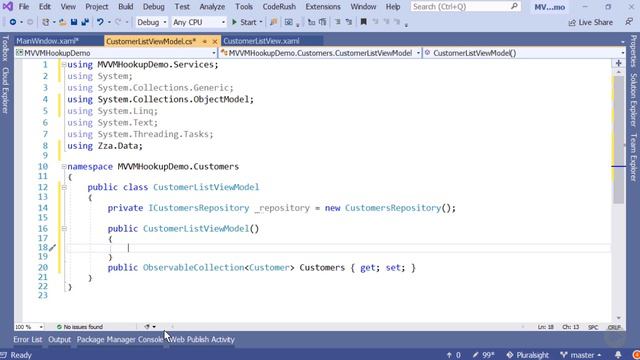This screenshot has width=640, height=360.
Task: Click the vertical scrollbar thumb in editor
Action: click(619, 139)
